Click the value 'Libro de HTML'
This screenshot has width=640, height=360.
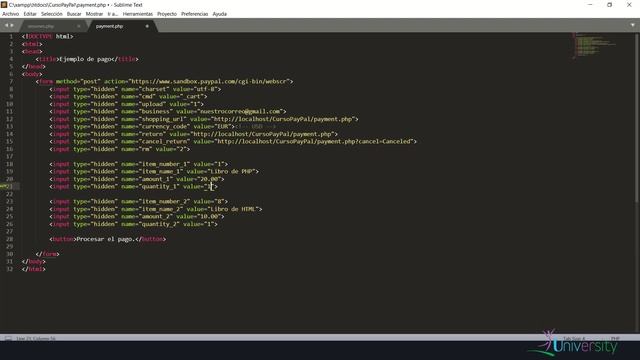[233, 209]
